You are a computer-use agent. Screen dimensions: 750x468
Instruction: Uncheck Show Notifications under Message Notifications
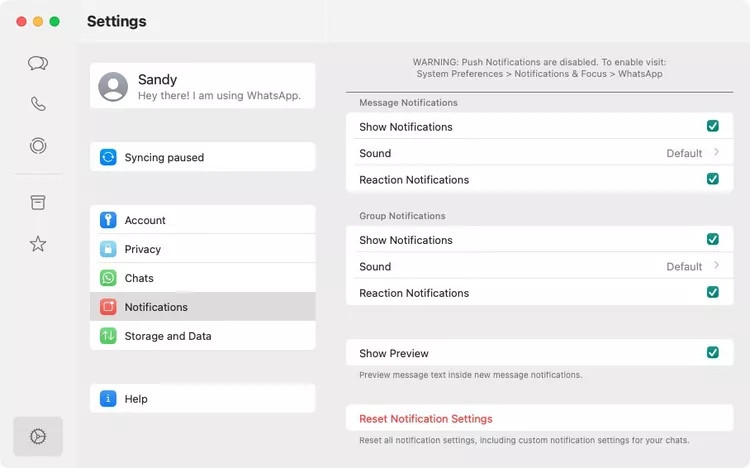(713, 126)
